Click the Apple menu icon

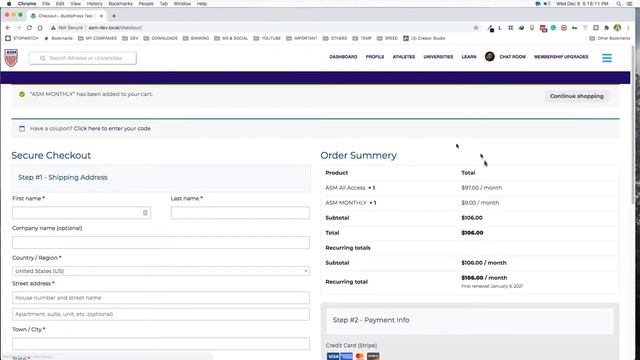click(x=9, y=4)
